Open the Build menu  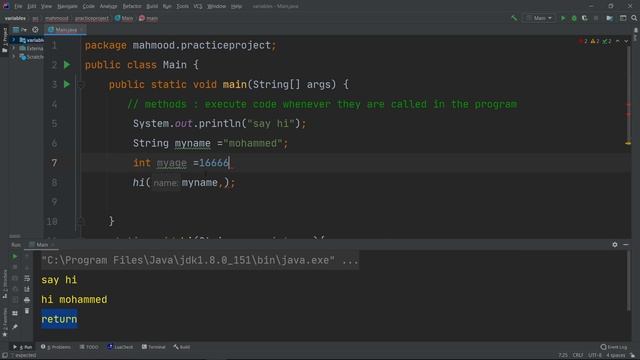tap(152, 6)
